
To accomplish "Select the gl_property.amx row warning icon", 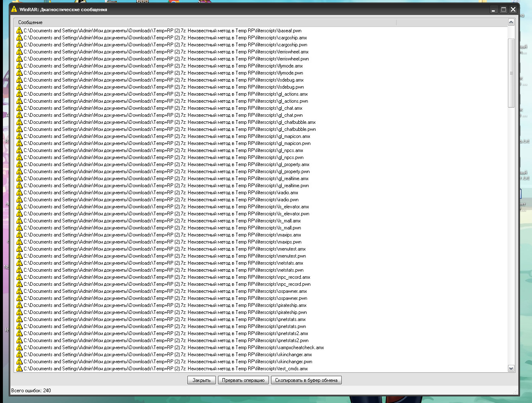I will coord(19,164).
